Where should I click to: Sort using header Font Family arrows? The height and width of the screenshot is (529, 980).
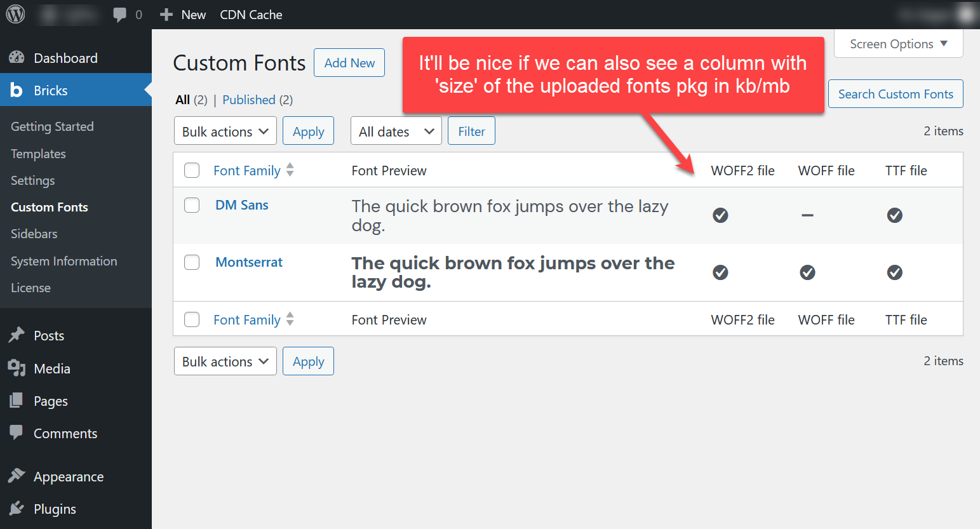pos(290,170)
